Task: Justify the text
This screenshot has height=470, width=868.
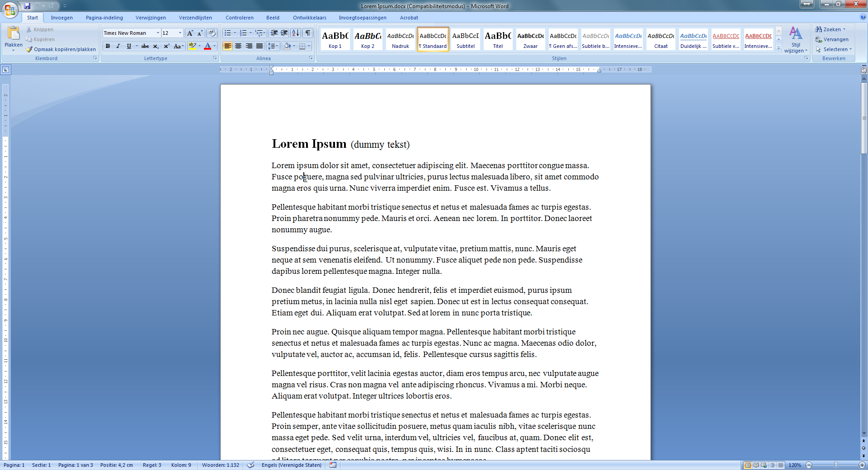Action: (259, 46)
